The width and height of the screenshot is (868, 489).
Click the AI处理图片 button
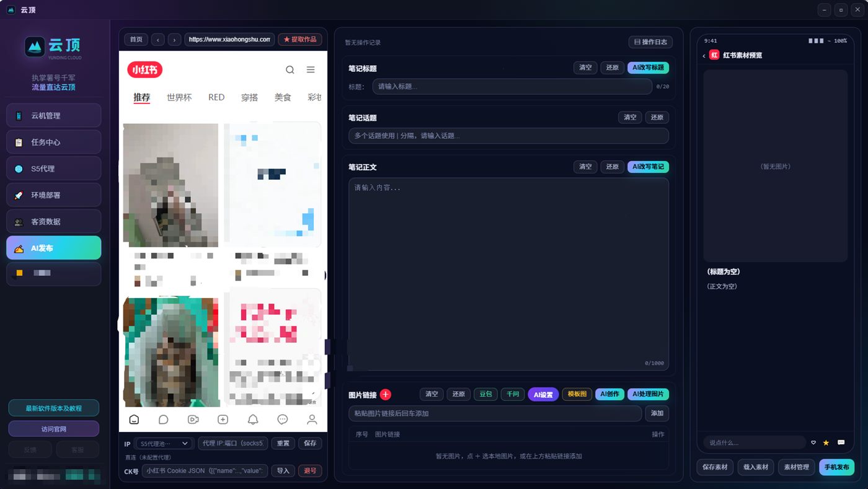click(x=649, y=394)
